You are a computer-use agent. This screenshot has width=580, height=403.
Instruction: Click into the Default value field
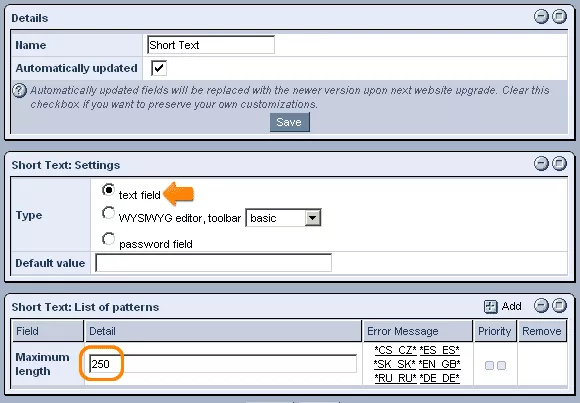click(x=213, y=263)
